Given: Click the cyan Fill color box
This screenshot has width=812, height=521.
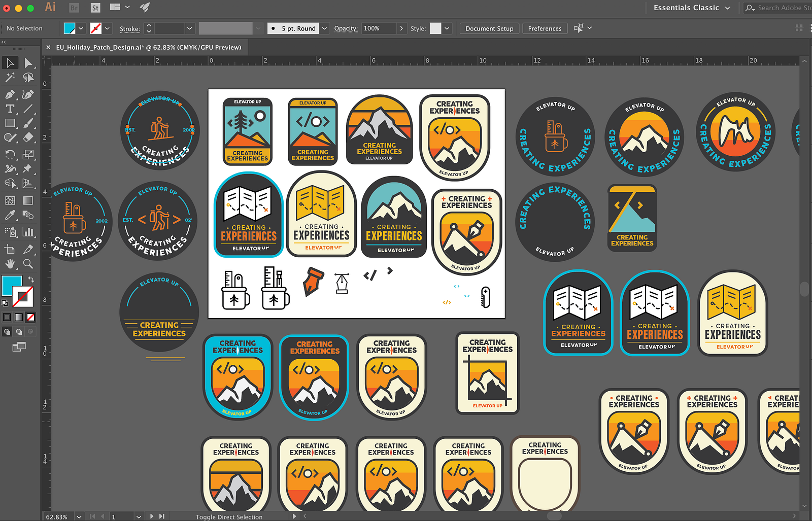Looking at the screenshot, I should pos(11,286).
